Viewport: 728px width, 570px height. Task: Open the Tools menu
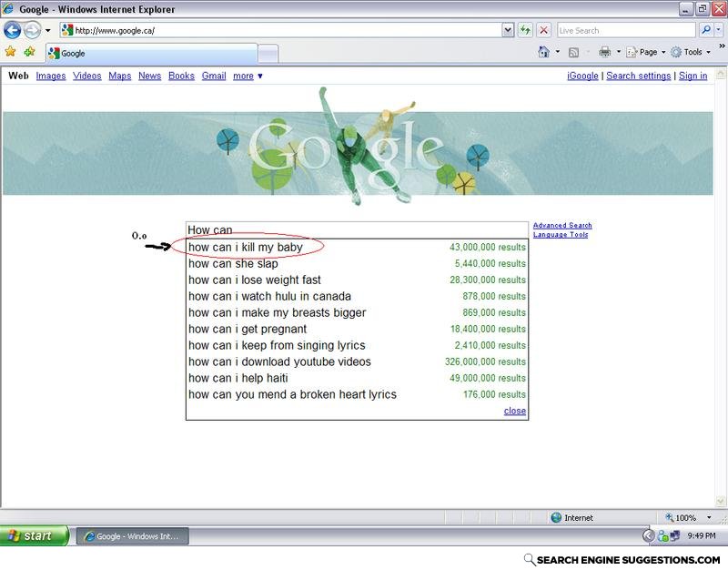(x=691, y=52)
